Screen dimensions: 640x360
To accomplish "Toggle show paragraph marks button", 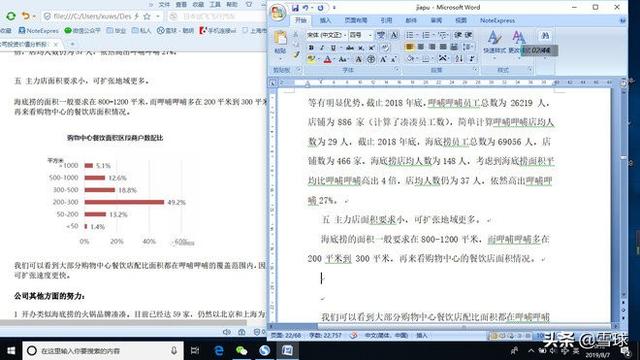I will (472, 59).
